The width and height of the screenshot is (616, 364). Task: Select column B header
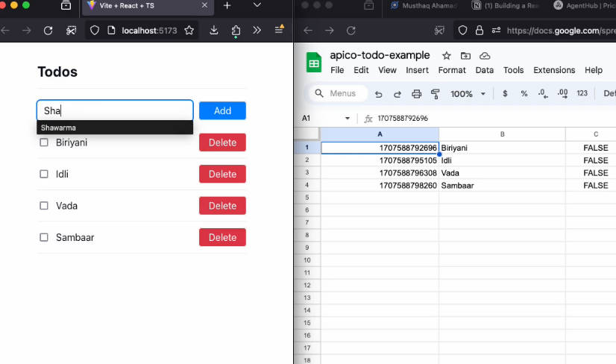pos(502,134)
